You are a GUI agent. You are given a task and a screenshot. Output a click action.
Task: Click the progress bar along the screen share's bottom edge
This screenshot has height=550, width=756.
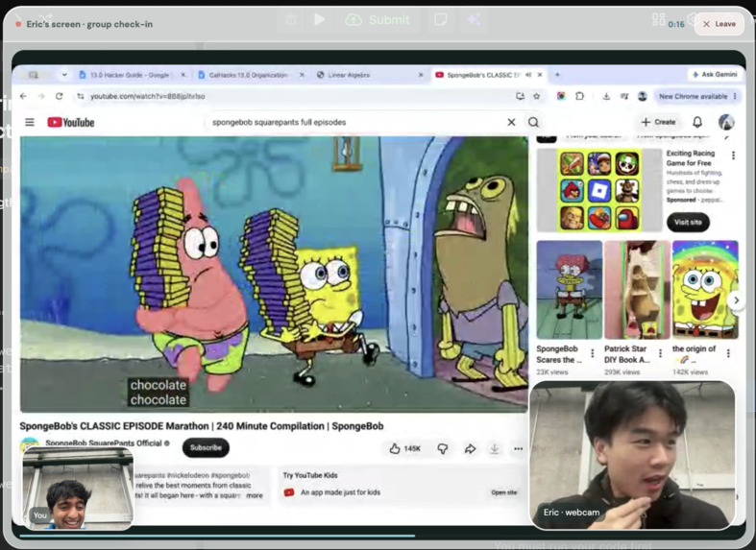(378, 535)
